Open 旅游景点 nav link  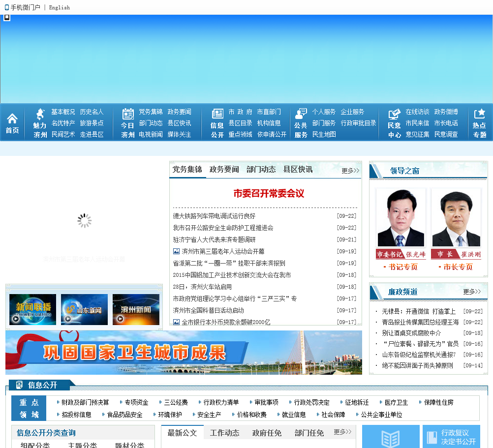(x=92, y=123)
